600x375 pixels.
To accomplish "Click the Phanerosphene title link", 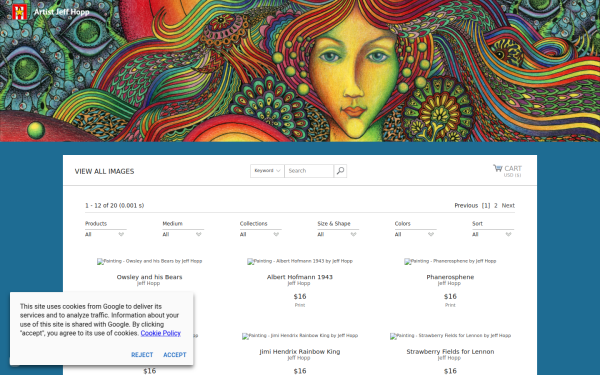I will [450, 277].
